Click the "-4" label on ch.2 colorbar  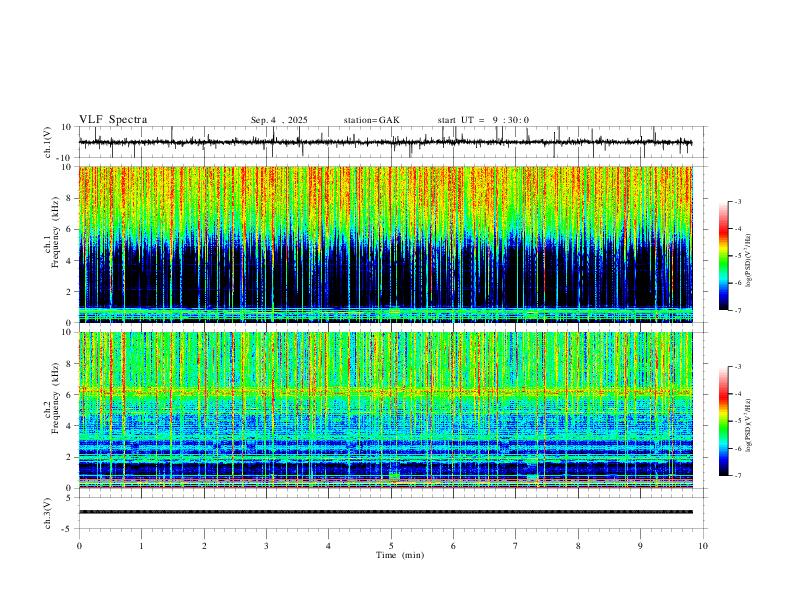[738, 394]
